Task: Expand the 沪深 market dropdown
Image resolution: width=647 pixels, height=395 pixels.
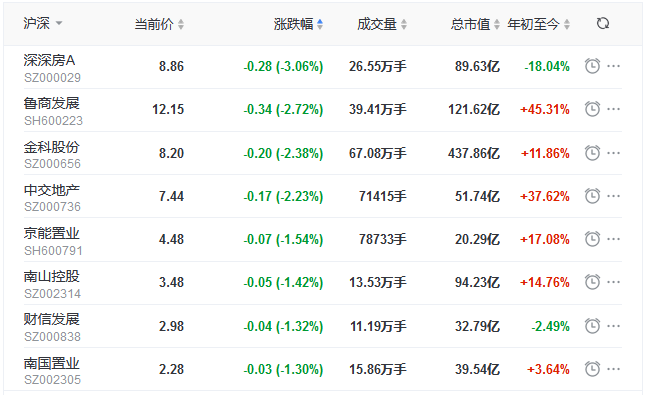Action: (x=43, y=23)
